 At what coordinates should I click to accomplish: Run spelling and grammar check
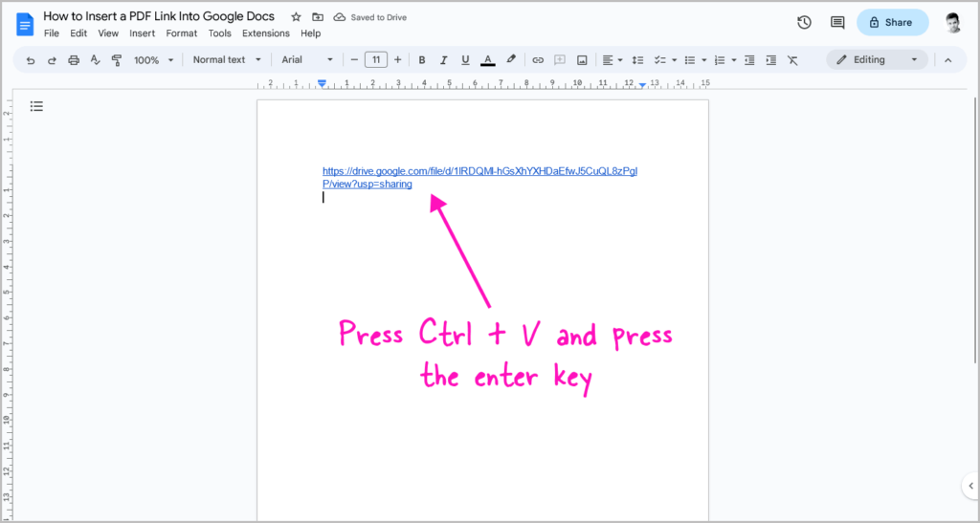[95, 60]
